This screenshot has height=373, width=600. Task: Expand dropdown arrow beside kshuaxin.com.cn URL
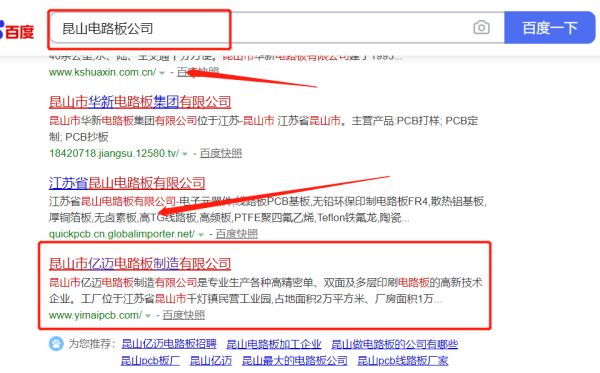[162, 73]
